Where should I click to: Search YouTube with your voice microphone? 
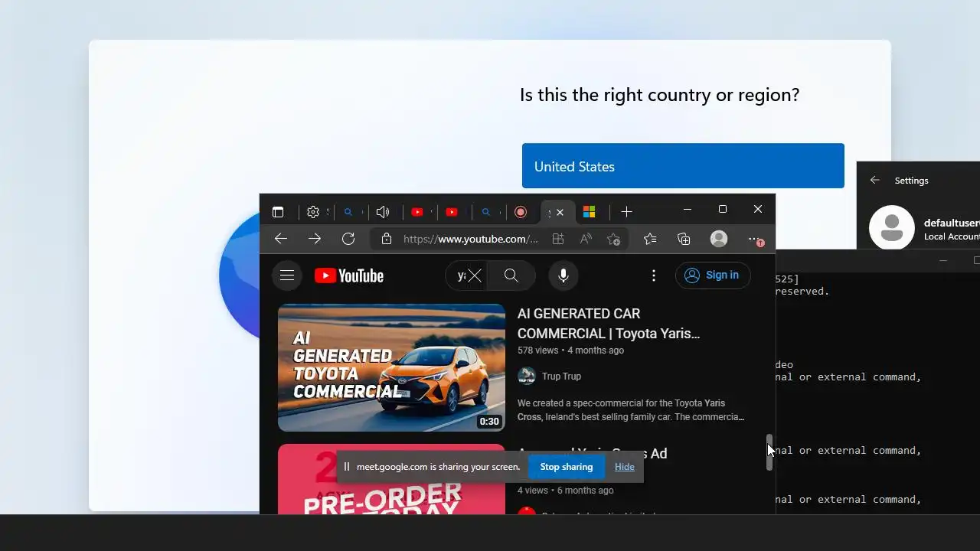(x=563, y=275)
